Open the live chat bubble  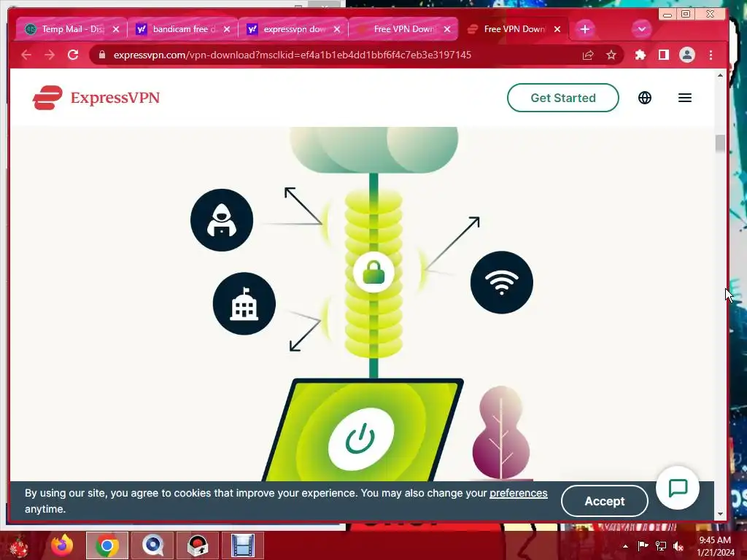(678, 488)
